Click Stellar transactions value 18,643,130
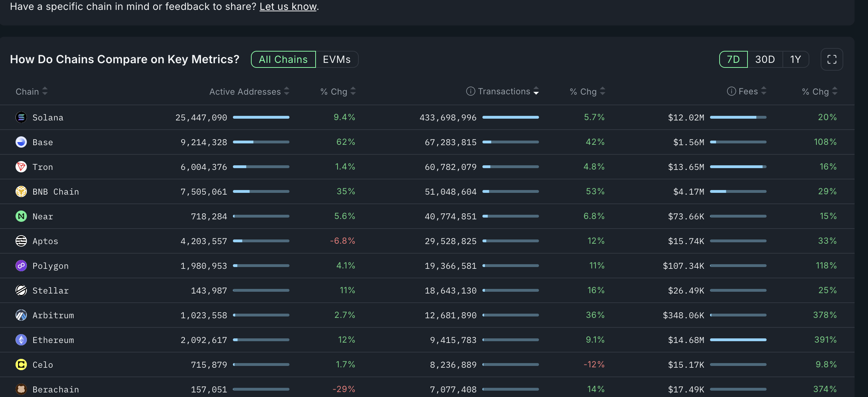Viewport: 868px width, 397px height. [x=451, y=291]
